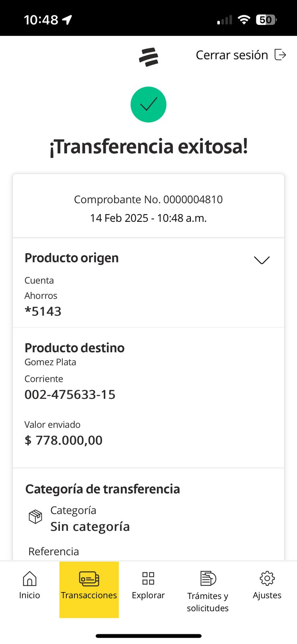Viewport: 297px width, 644px height.
Task: Tap the Valor enviado amount $ 778.000,00
Action: 63,440
